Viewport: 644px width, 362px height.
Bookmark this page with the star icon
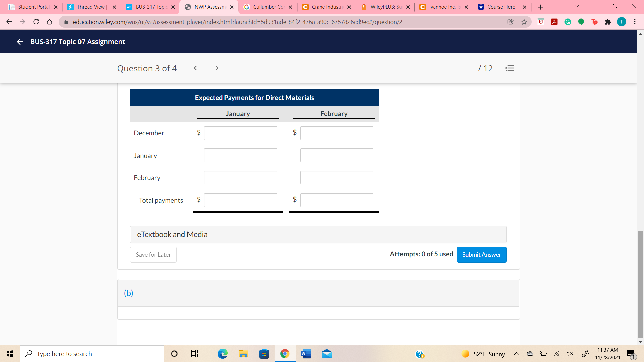point(524,22)
